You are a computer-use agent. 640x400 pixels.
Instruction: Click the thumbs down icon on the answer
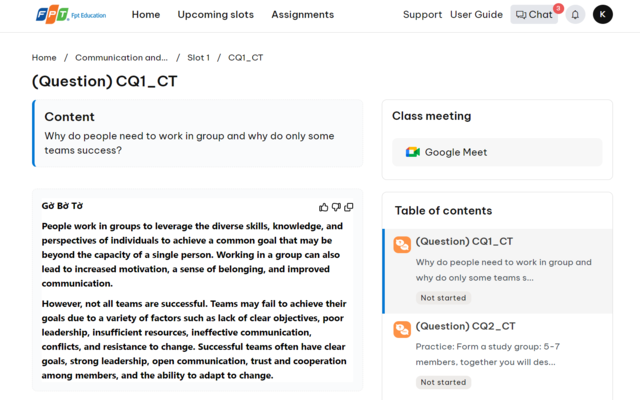tap(336, 207)
